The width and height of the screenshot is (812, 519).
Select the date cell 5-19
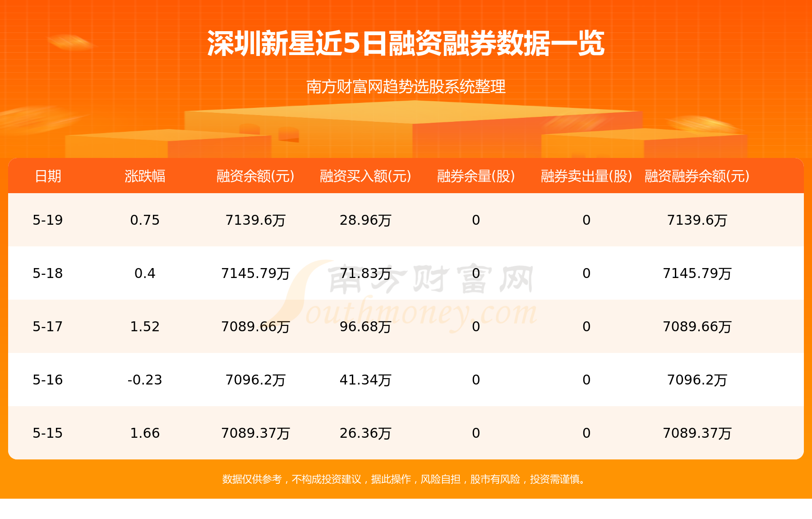48,220
